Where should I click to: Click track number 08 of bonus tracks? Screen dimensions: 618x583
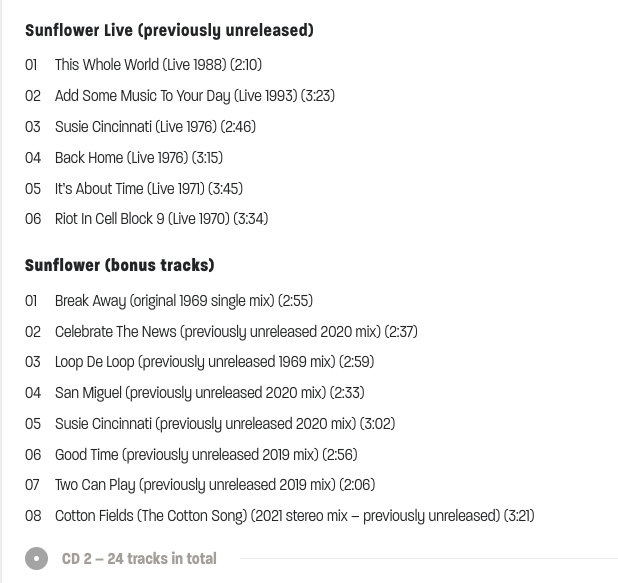[33, 516]
